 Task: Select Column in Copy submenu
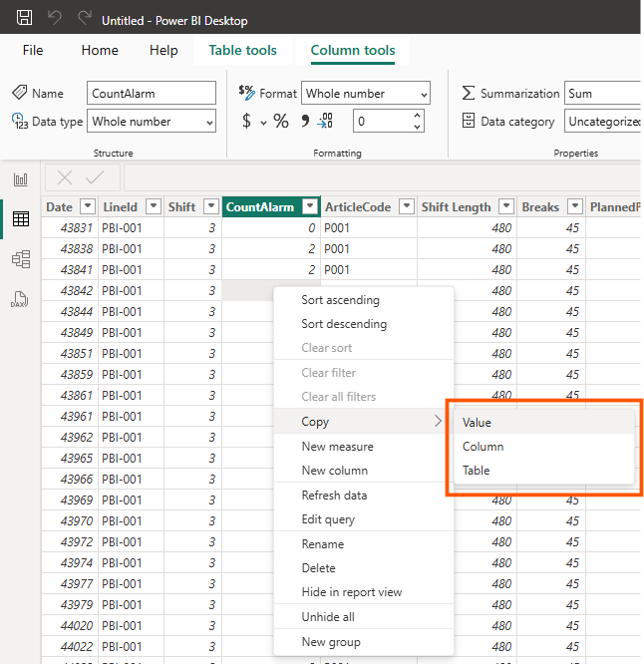coord(483,447)
